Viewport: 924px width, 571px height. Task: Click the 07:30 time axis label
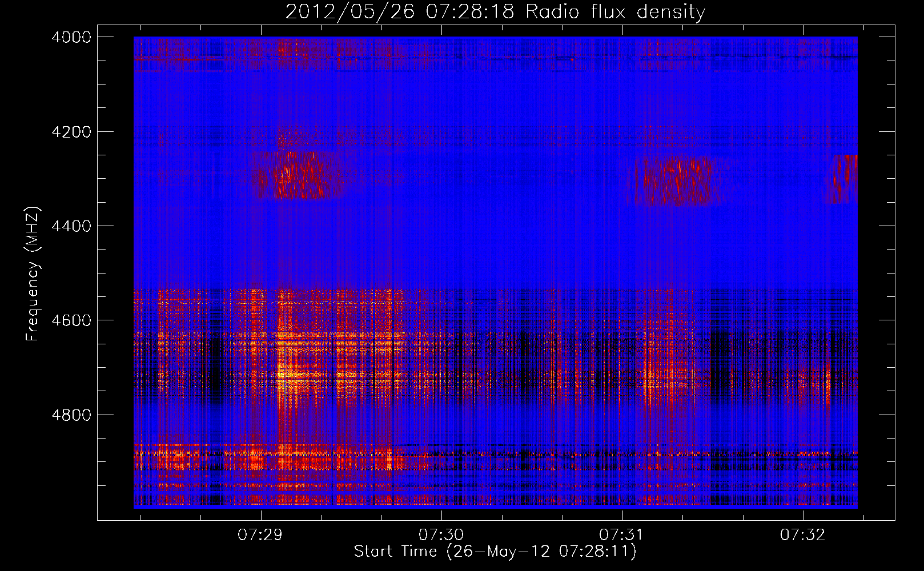441,535
